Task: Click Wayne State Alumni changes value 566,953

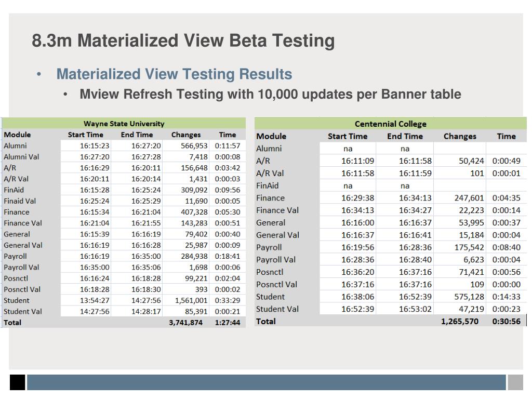Action: pos(194,146)
